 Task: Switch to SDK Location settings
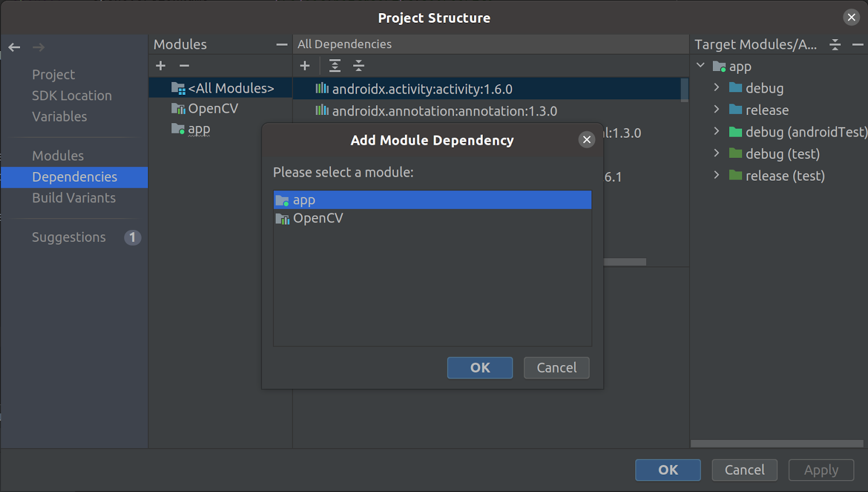(x=72, y=95)
